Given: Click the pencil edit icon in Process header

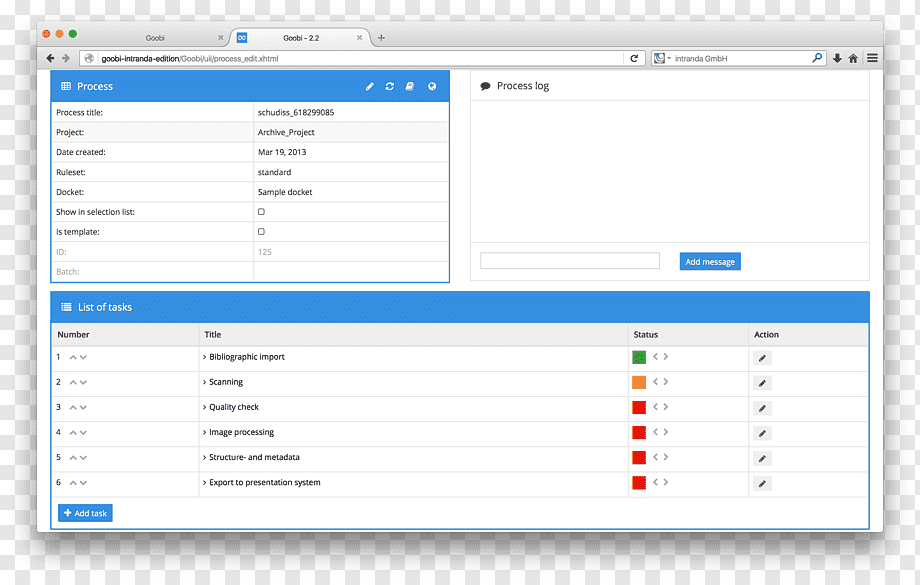Looking at the screenshot, I should coord(370,86).
